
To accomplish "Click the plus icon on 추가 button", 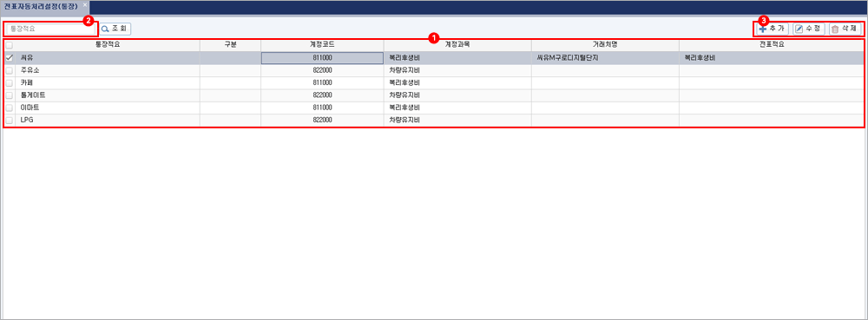I will point(763,29).
